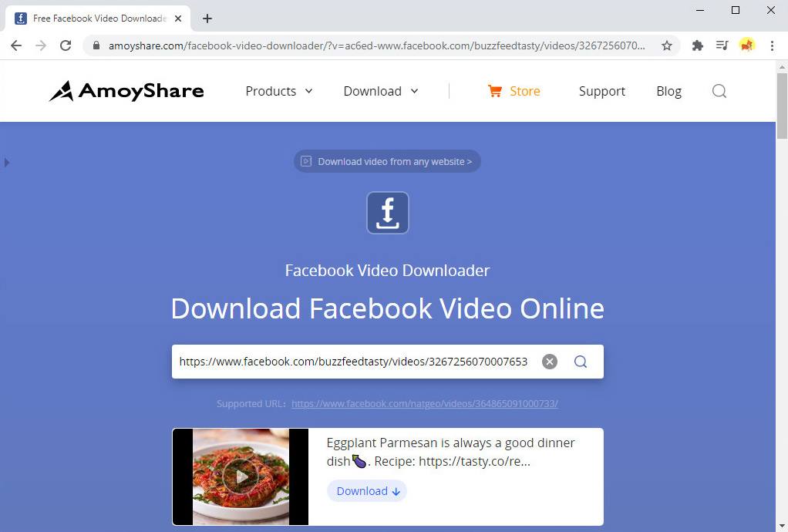Image resolution: width=788 pixels, height=532 pixels.
Task: Open the Extensions puzzle icon
Action: 698,45
